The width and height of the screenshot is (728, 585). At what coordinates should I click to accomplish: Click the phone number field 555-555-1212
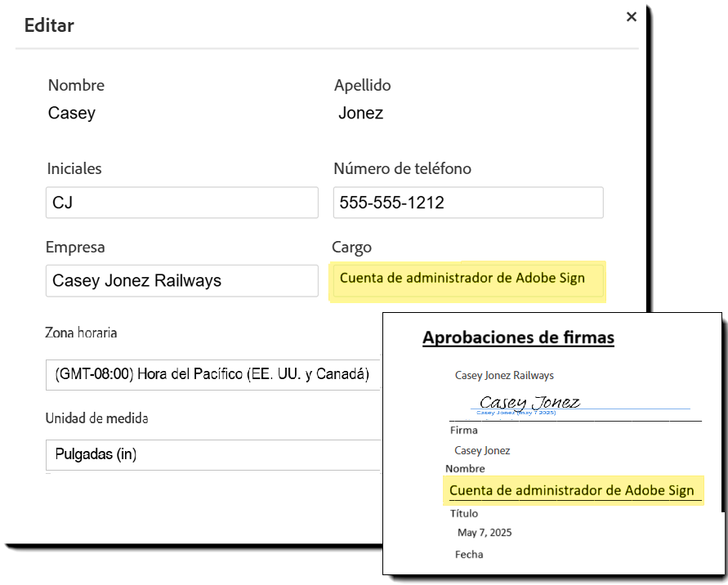tap(468, 203)
